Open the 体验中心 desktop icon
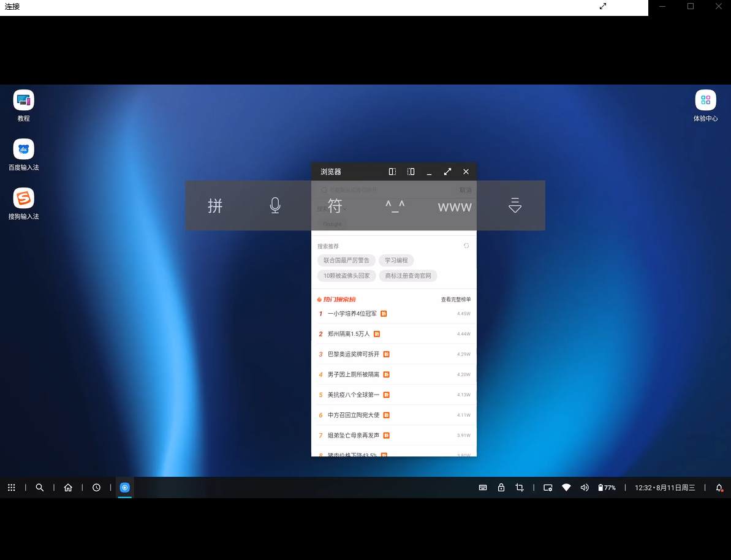 pos(705,105)
